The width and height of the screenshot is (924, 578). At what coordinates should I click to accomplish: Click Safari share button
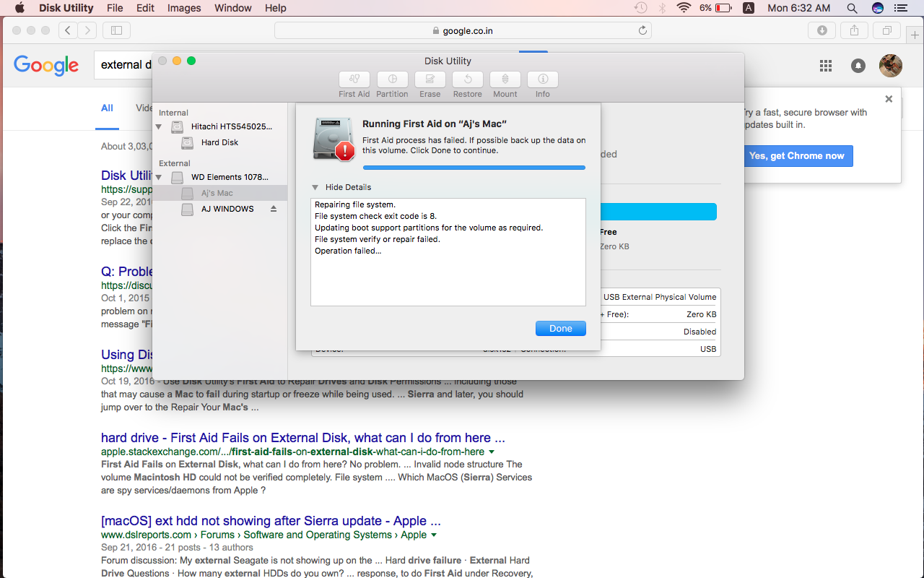(x=854, y=30)
